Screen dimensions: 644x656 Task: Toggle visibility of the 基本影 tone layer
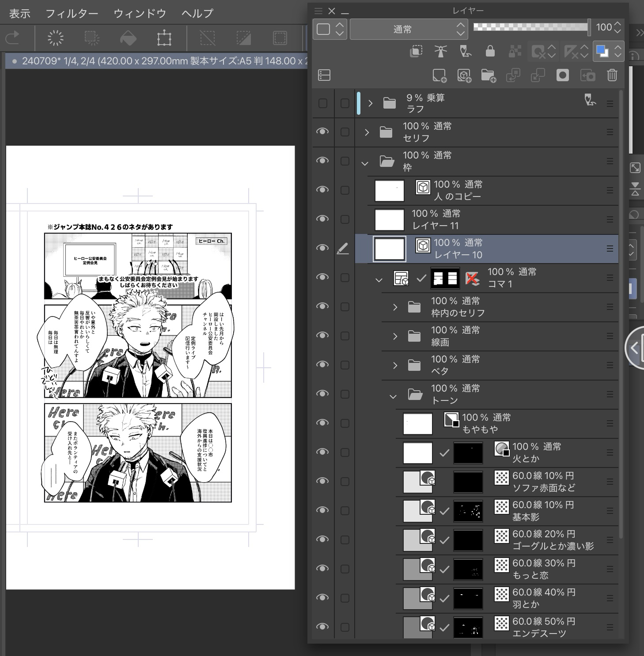coord(322,510)
